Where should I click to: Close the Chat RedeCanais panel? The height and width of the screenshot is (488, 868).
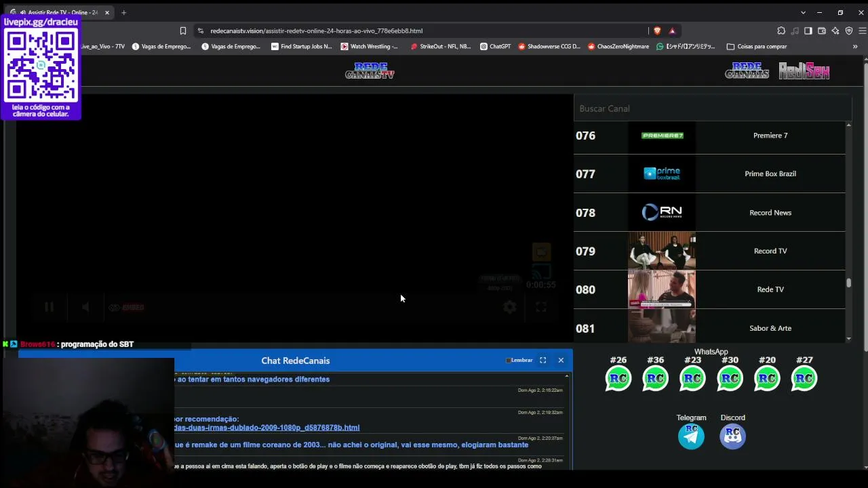pyautogui.click(x=561, y=361)
